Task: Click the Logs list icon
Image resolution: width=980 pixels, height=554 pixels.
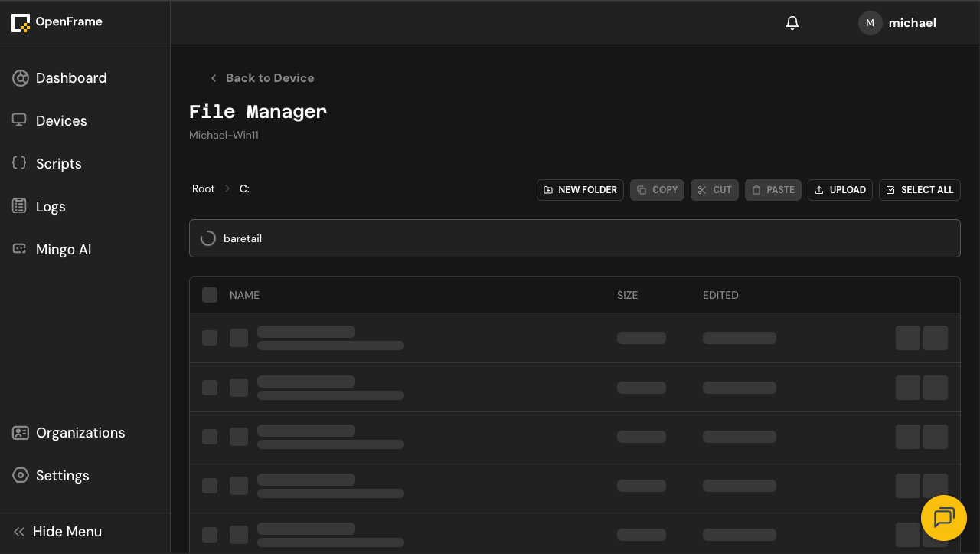Action: point(20,206)
